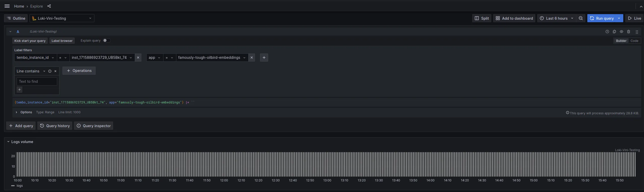Add a new label filter with plus
Viewport: 644px width, 192px height.
pos(264,58)
